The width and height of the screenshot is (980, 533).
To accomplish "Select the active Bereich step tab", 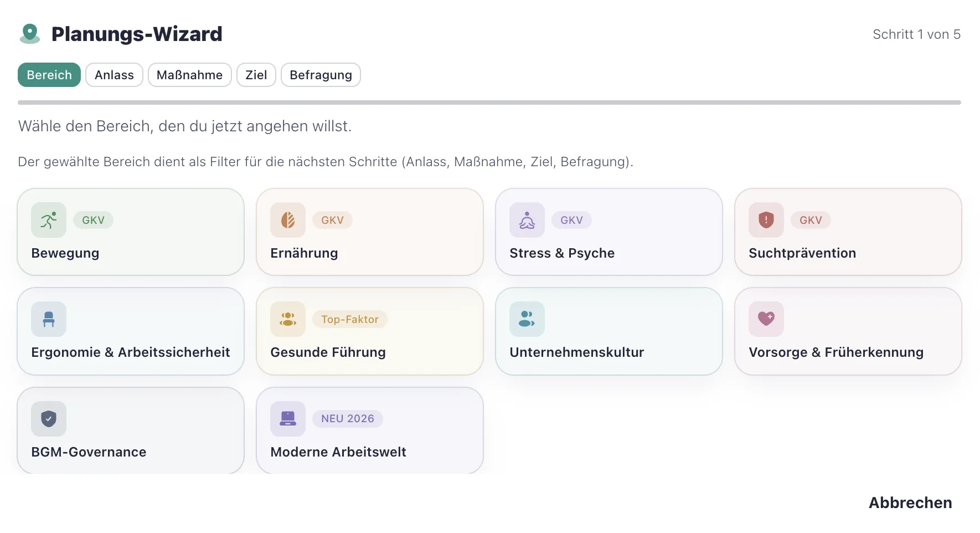I will tap(49, 75).
